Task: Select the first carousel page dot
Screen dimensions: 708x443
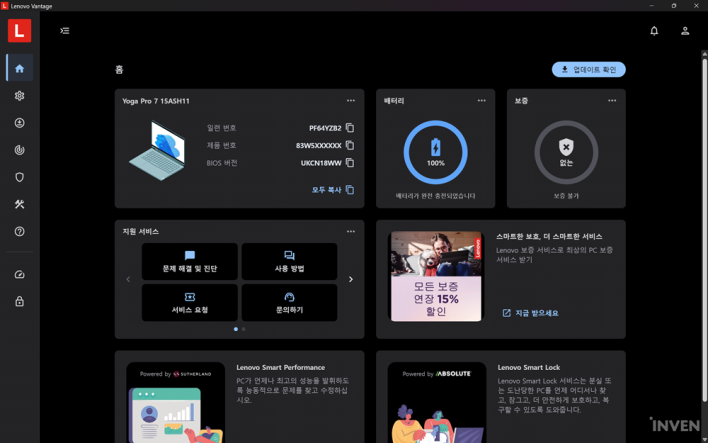Action: 236,329
